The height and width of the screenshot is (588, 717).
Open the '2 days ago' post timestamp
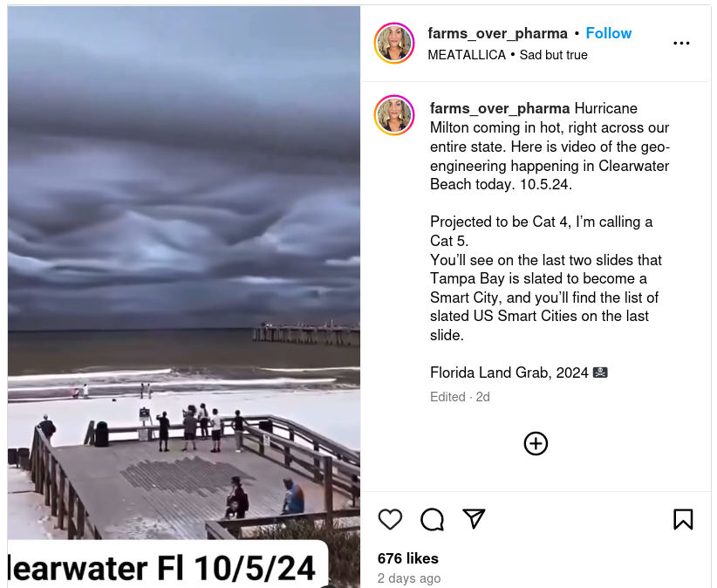click(x=409, y=578)
